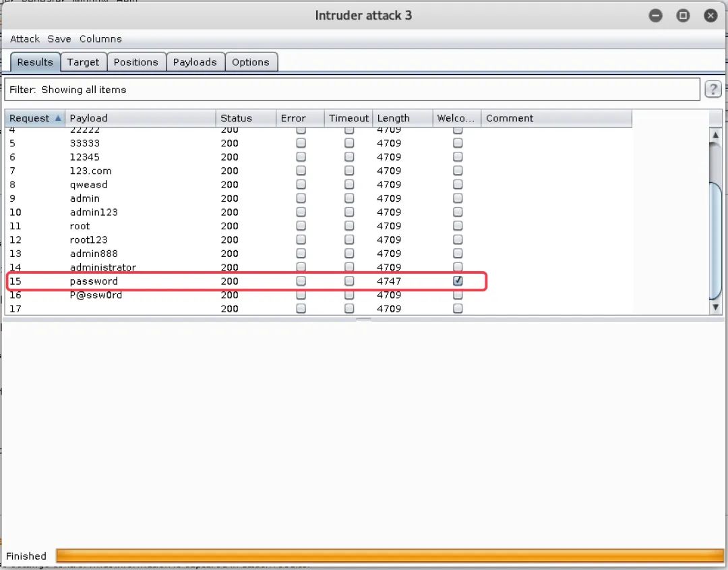Toggle Timeout checkbox for payload 12345
The width and height of the screenshot is (728, 570).
tap(349, 156)
